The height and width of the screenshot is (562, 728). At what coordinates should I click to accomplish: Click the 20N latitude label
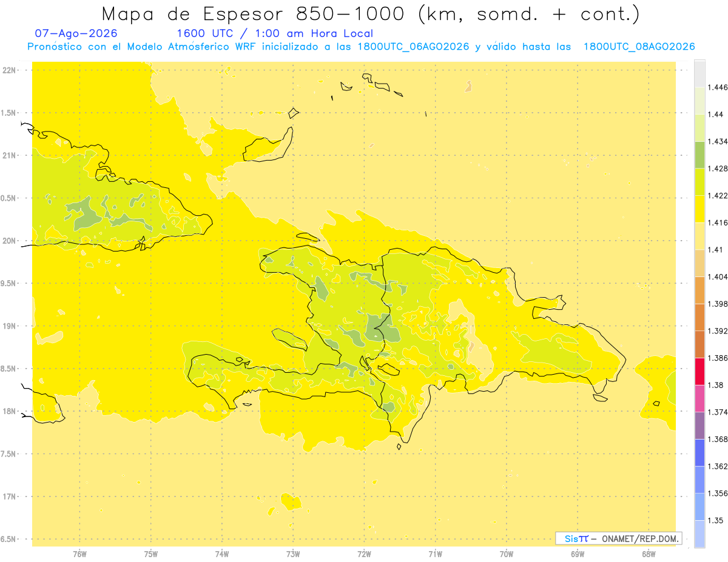coord(10,241)
